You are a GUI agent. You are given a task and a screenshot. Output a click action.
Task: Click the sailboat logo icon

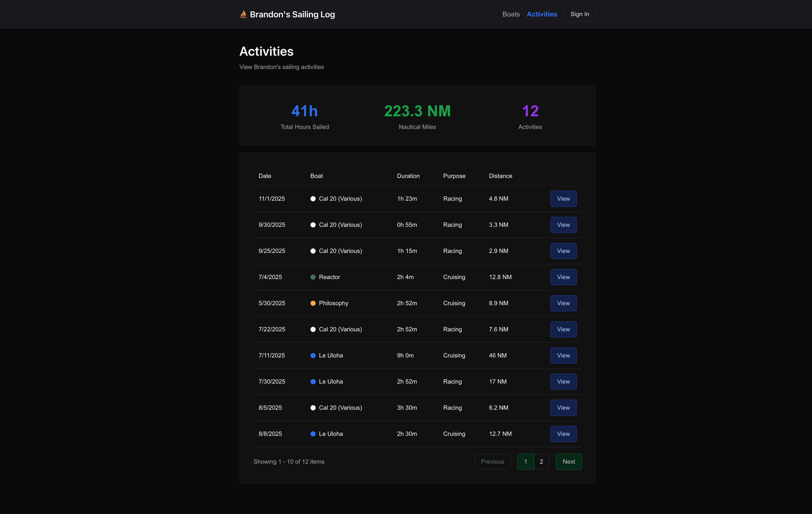[243, 14]
